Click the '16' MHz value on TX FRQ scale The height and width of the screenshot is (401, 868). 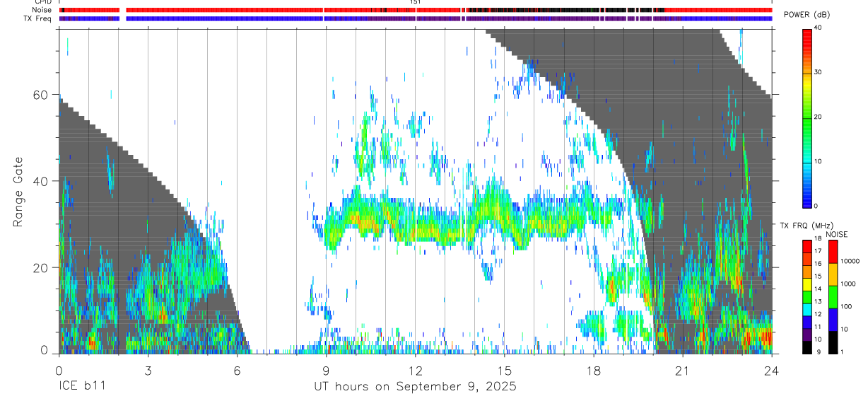coord(819,263)
